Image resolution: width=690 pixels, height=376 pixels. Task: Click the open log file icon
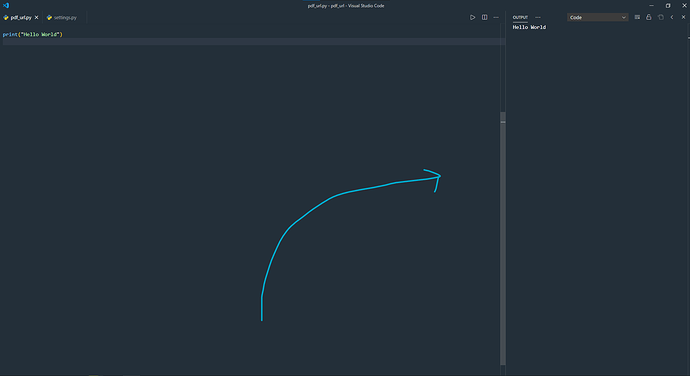pyautogui.click(x=661, y=18)
